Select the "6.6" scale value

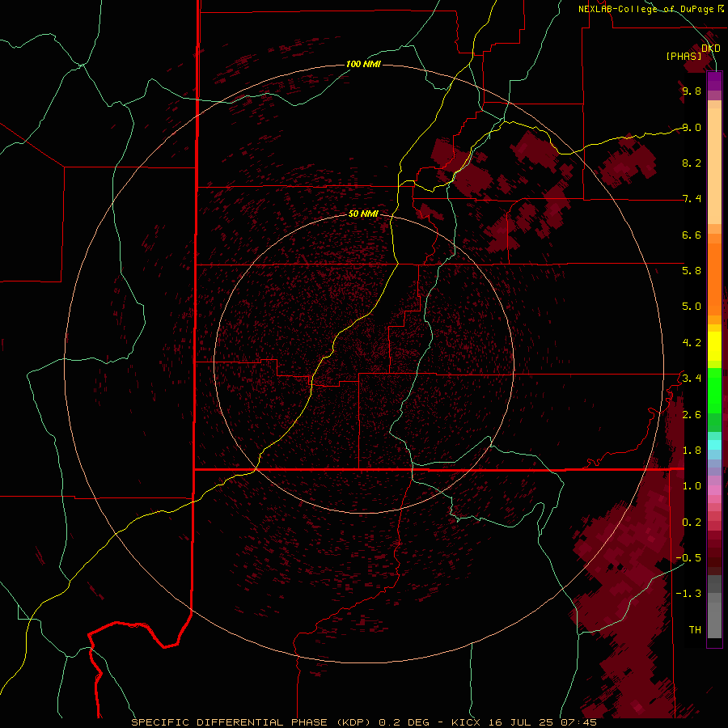click(692, 235)
